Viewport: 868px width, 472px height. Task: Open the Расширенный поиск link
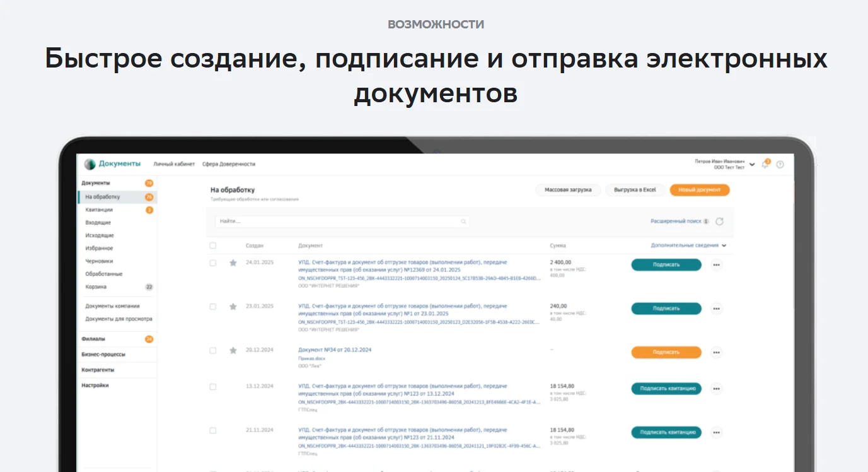(x=676, y=221)
